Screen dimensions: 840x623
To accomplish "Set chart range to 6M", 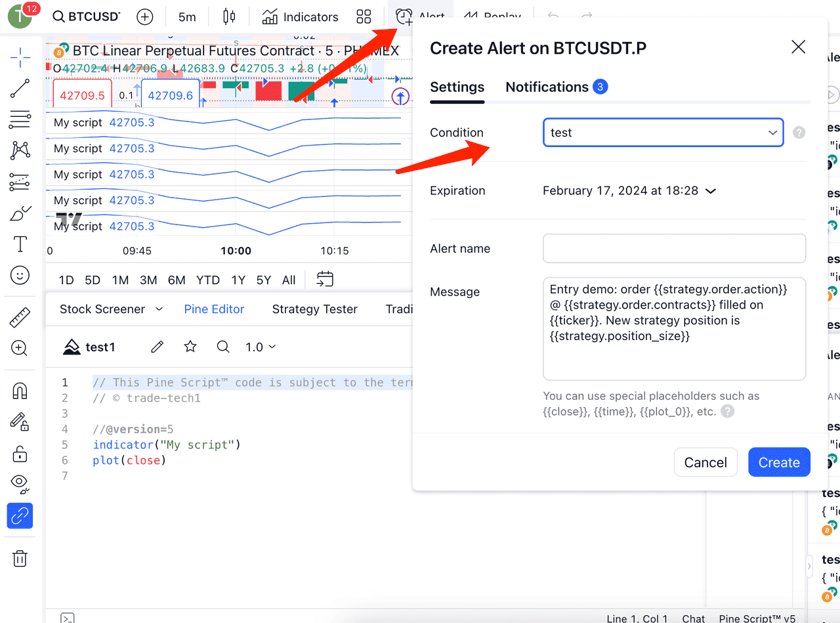I will click(177, 280).
